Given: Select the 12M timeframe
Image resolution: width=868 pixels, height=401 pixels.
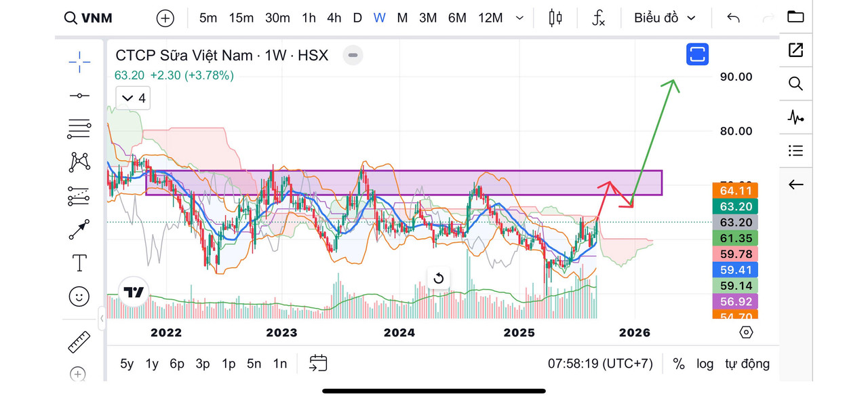Looking at the screenshot, I should tap(490, 18).
